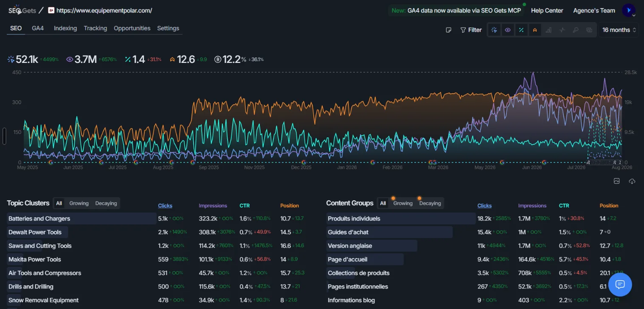Click the clicks icon beside 52.1k

[11, 60]
